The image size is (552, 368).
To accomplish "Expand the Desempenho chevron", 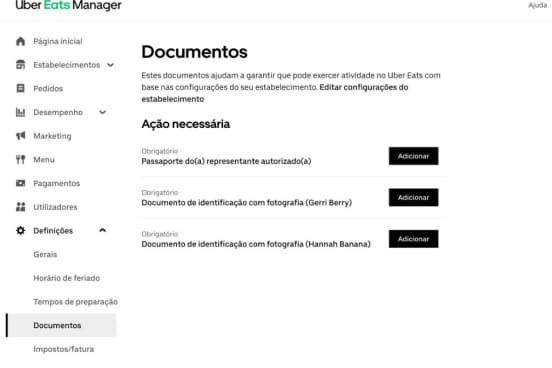I will point(102,112).
